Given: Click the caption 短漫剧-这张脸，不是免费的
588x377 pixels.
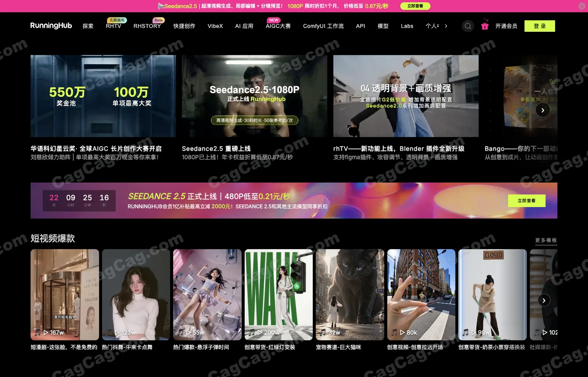Looking at the screenshot, I should pyautogui.click(x=64, y=347).
